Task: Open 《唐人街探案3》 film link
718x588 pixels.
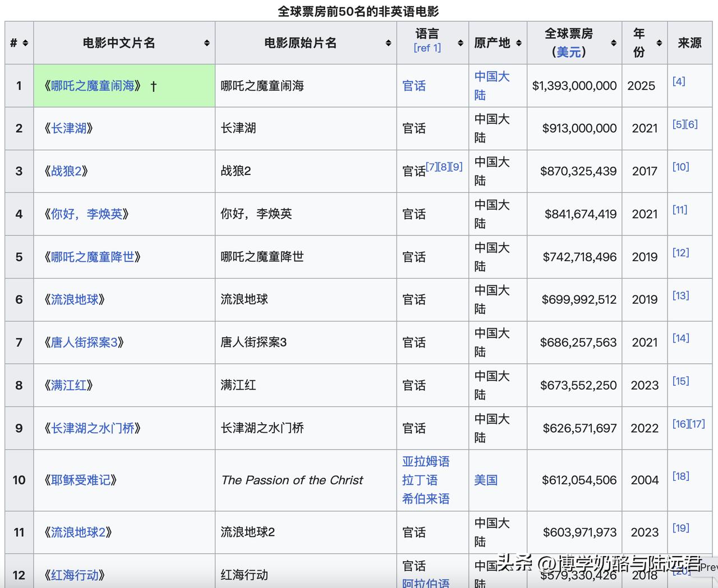Action: point(85,342)
